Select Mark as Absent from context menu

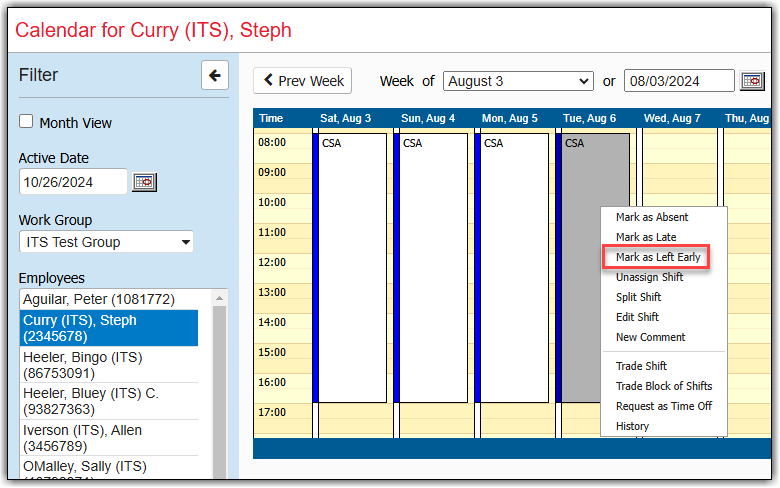pyautogui.click(x=652, y=217)
